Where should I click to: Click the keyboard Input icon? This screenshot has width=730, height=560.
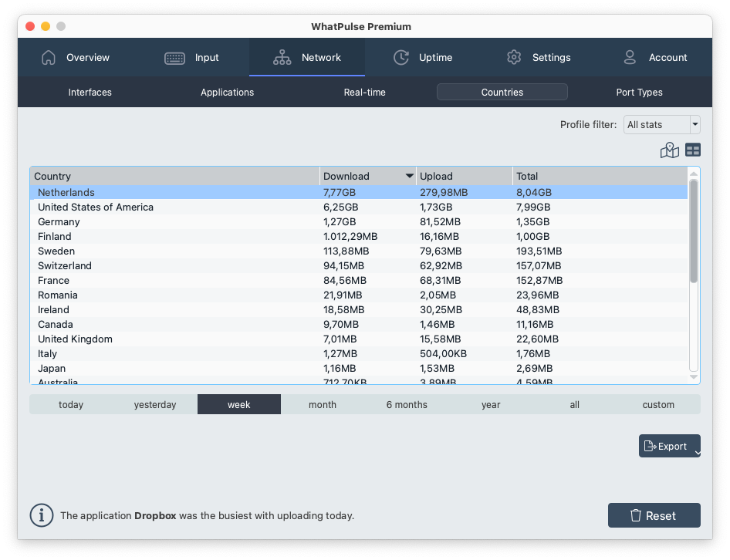coord(174,58)
